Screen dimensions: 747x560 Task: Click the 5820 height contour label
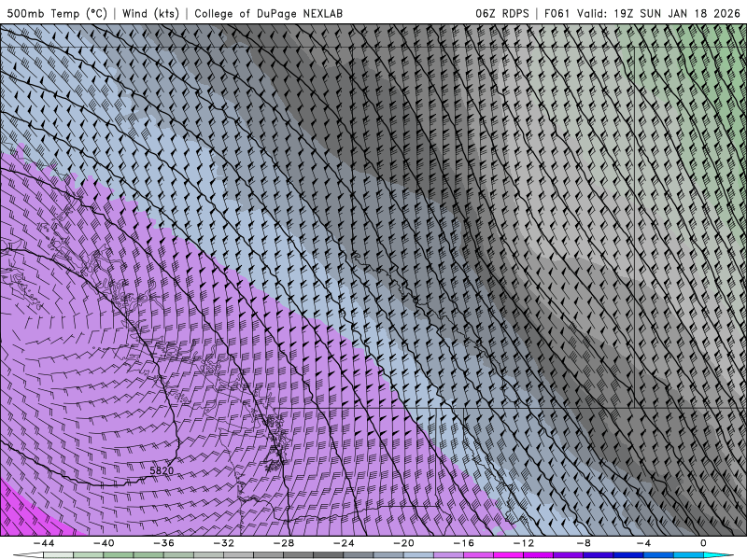(162, 470)
